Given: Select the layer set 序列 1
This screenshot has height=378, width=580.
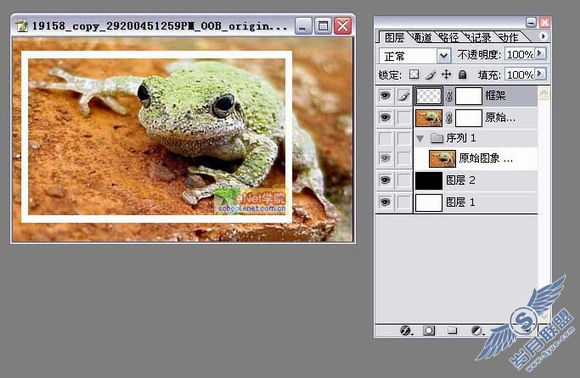Looking at the screenshot, I should tap(461, 138).
